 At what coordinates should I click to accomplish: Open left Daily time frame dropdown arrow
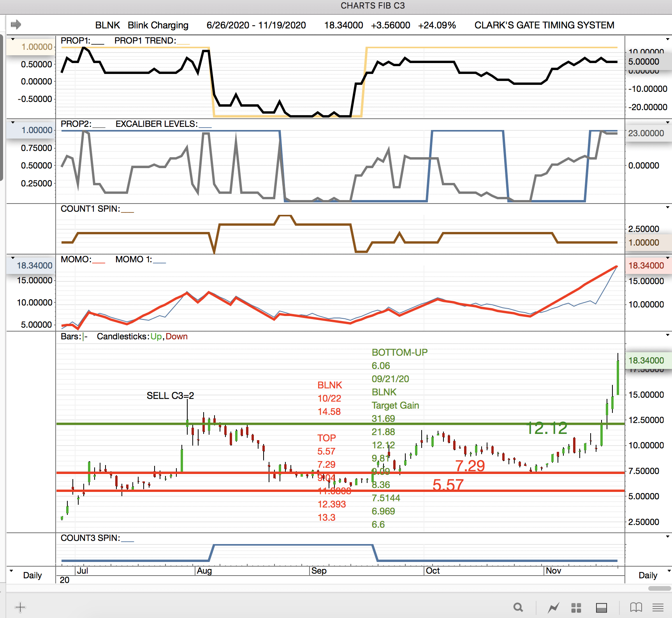pos(11,571)
